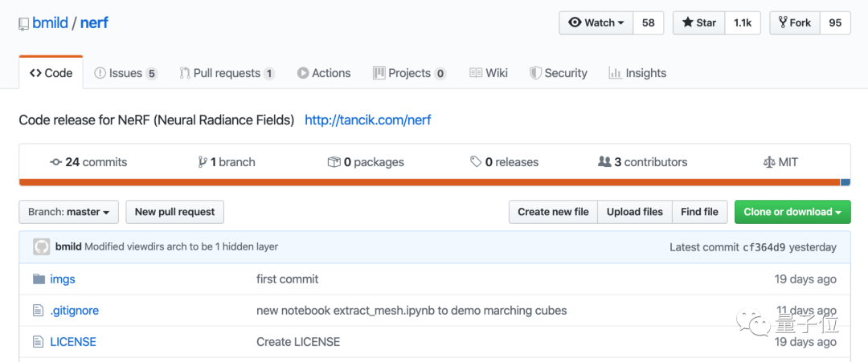
Task: Open latest commit cf364d9
Action: [x=763, y=247]
